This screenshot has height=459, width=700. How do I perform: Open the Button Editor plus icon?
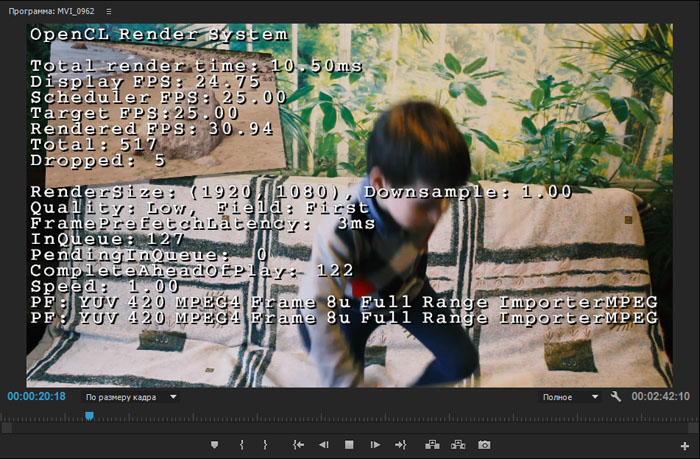[685, 446]
